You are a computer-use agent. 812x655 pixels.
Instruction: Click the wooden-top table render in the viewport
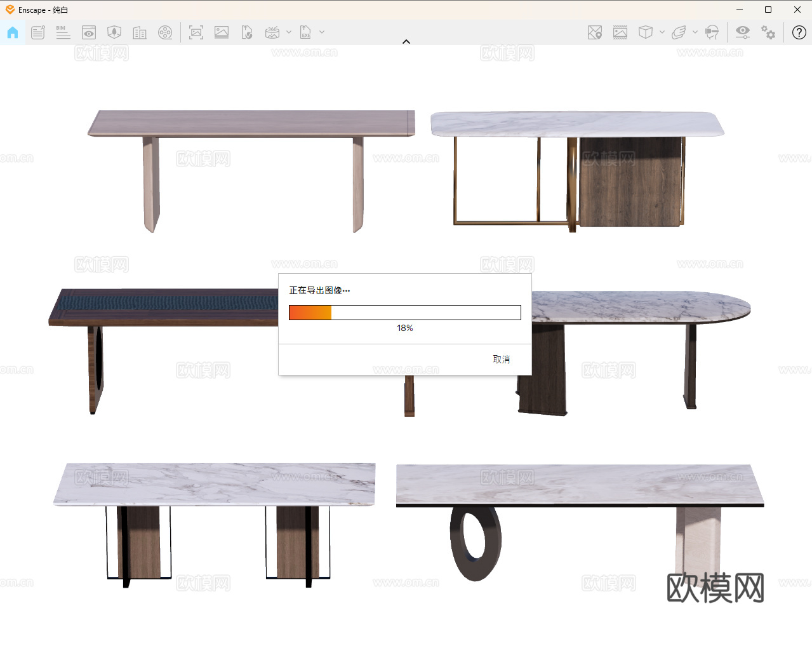pos(251,170)
